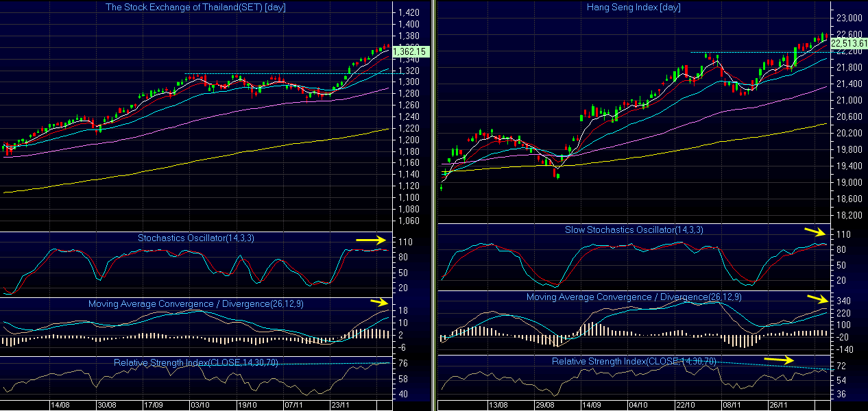
Task: Click the 13/08 date label
Action: (497, 406)
